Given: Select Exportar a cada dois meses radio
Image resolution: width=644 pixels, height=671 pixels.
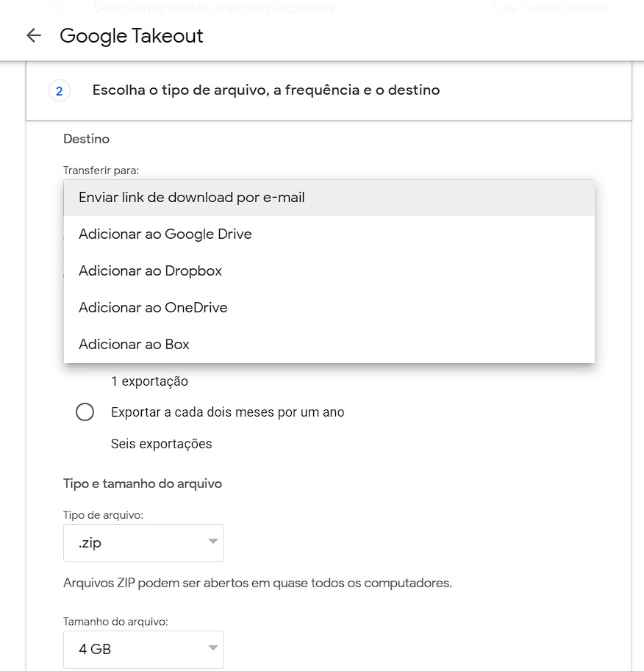Looking at the screenshot, I should click(x=85, y=412).
